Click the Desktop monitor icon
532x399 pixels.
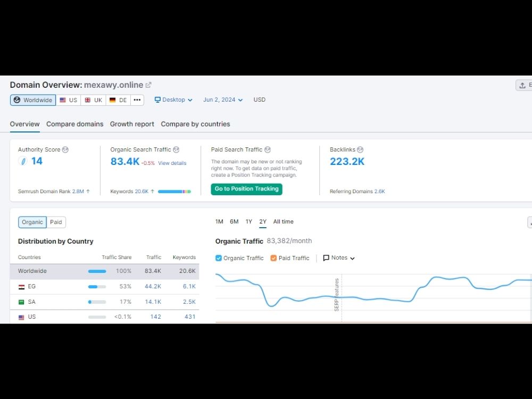(157, 100)
